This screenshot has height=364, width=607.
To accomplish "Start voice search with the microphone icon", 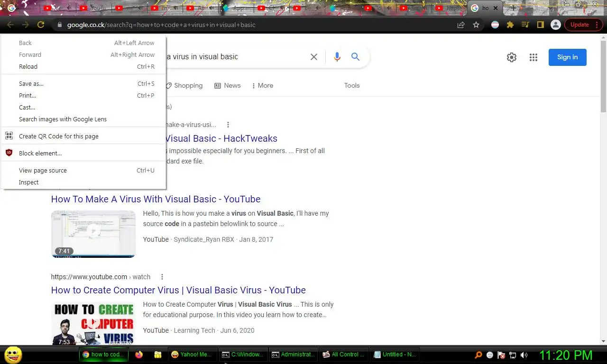I will point(337,57).
